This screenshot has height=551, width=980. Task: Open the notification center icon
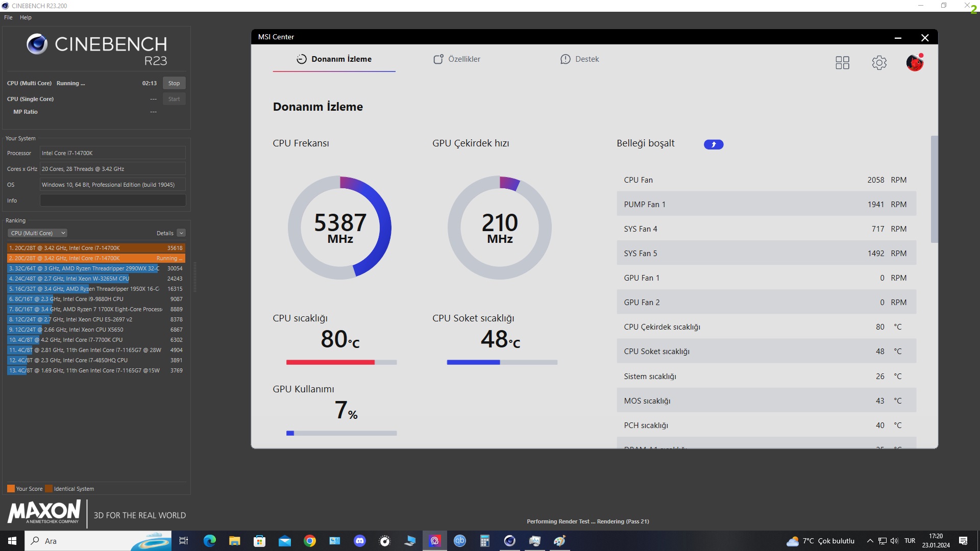(x=963, y=541)
